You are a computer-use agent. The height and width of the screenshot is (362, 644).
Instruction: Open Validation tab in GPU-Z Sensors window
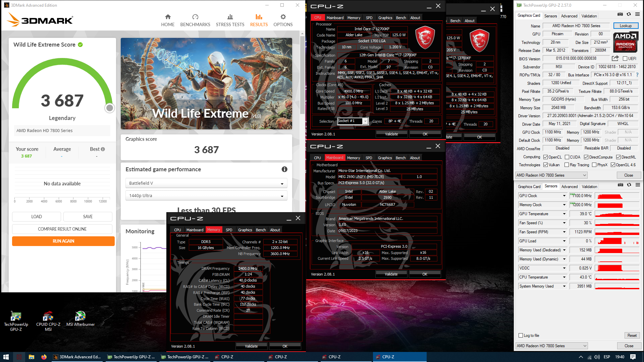tap(589, 187)
